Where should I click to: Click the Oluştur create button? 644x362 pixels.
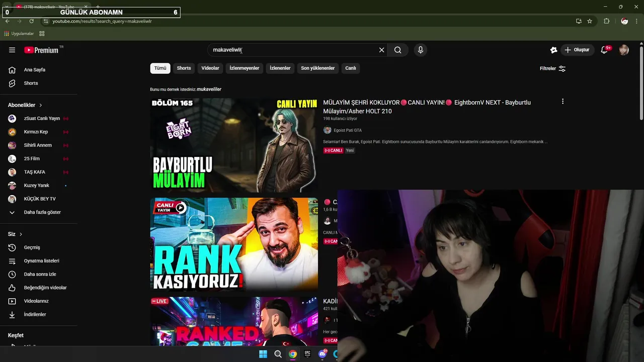tap(577, 50)
